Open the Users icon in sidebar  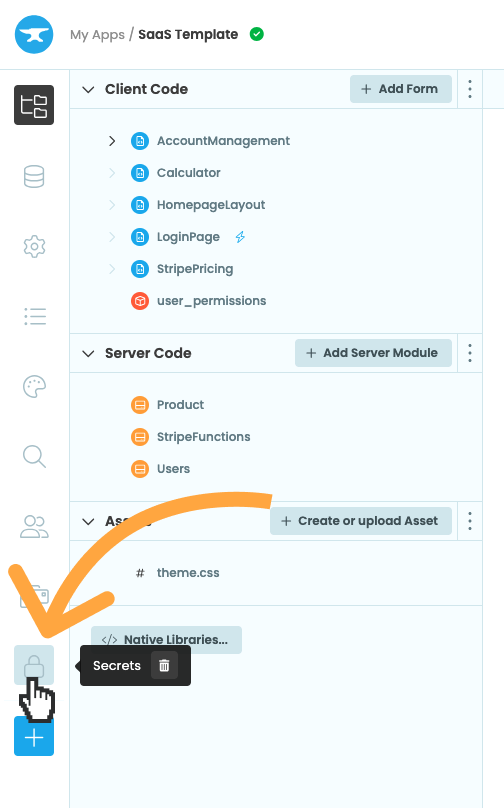(x=34, y=527)
